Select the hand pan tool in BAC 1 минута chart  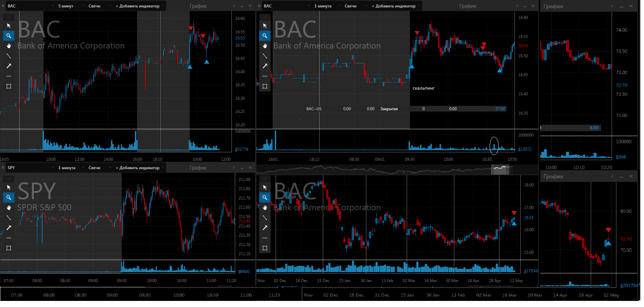click(265, 46)
